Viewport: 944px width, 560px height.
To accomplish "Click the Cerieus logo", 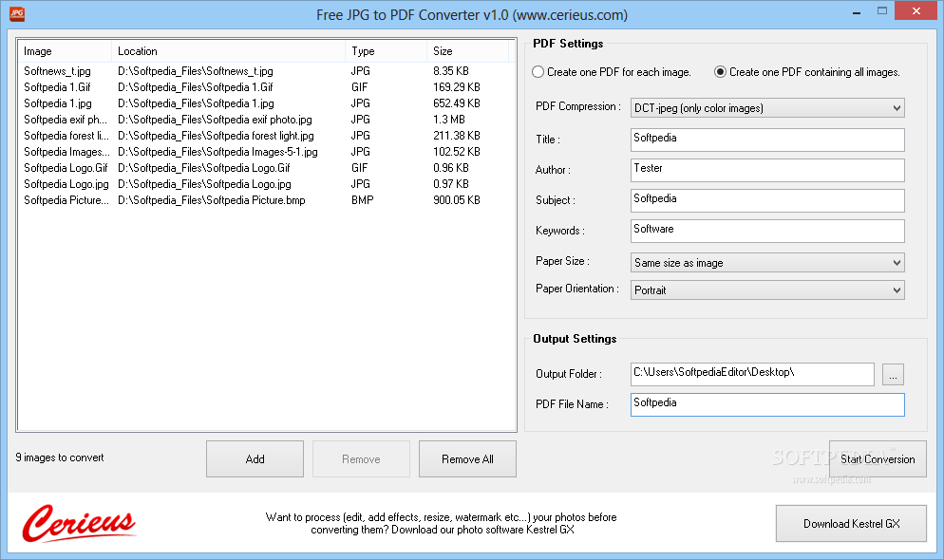I will (79, 523).
